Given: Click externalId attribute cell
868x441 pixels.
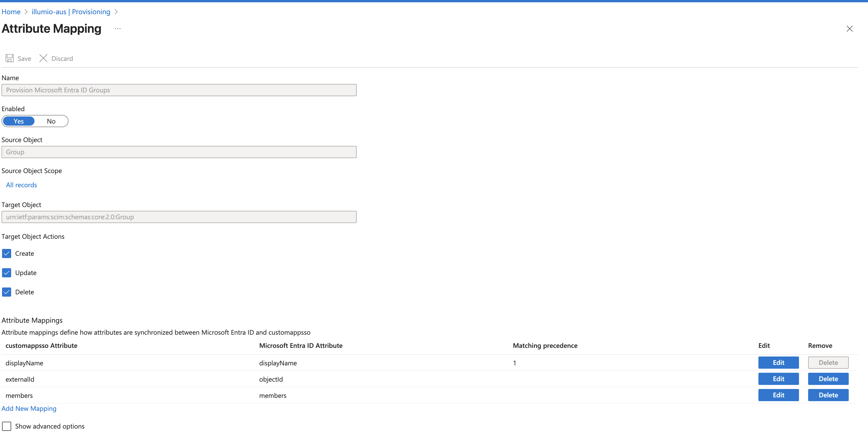Looking at the screenshot, I should click(x=20, y=379).
